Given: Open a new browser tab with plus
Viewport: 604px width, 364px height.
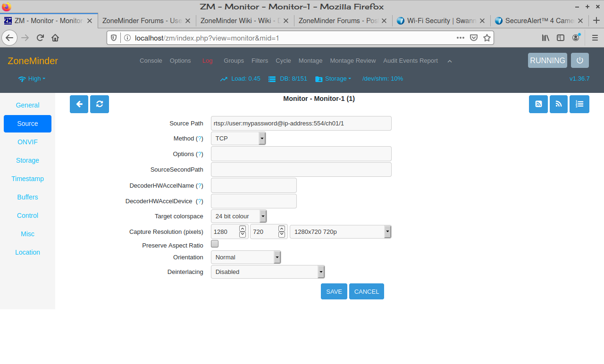Looking at the screenshot, I should (596, 20).
